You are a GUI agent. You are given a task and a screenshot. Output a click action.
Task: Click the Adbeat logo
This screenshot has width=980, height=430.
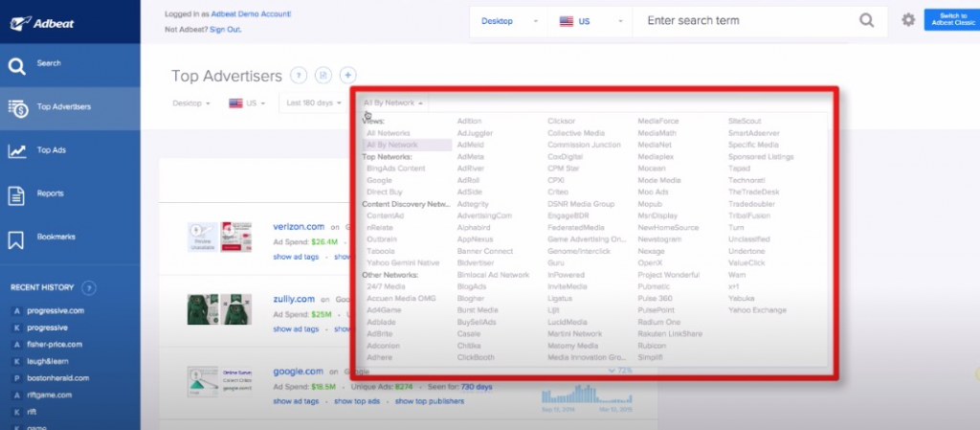pyautogui.click(x=42, y=23)
